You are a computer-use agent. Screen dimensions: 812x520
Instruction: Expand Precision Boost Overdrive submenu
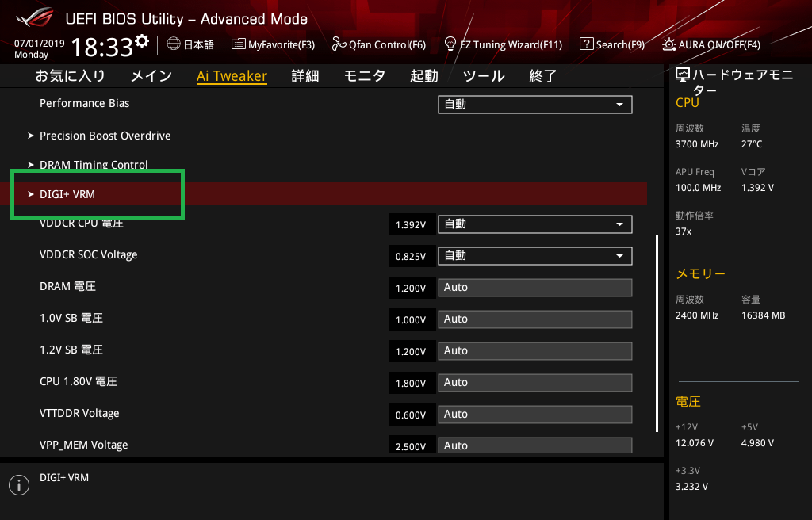point(105,136)
